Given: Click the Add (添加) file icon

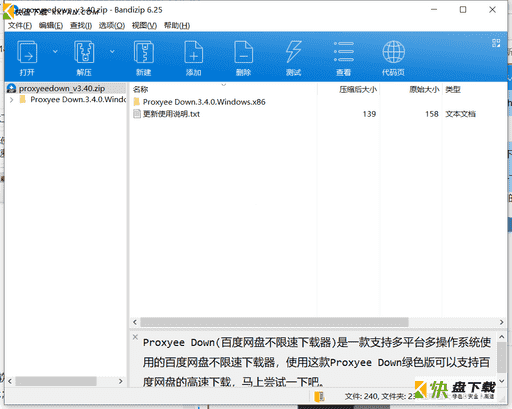Looking at the screenshot, I should pyautogui.click(x=194, y=52).
